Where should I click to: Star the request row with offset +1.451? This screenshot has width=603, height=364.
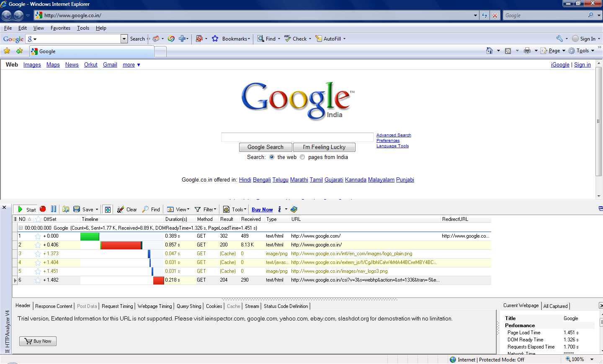[x=38, y=272]
